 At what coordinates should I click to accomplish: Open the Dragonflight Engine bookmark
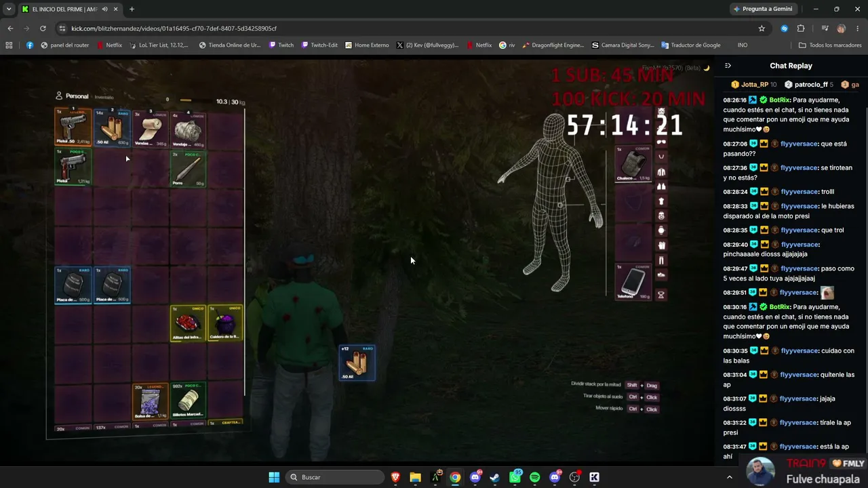click(x=552, y=45)
